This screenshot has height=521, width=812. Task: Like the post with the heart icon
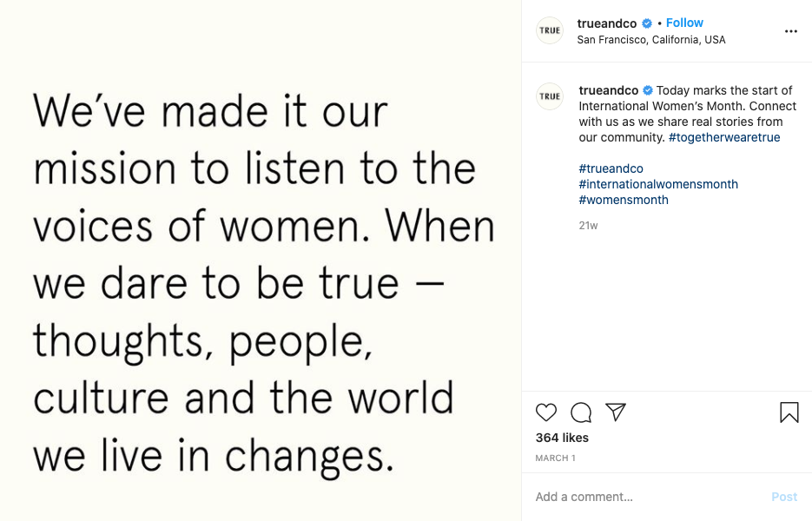tap(546, 412)
